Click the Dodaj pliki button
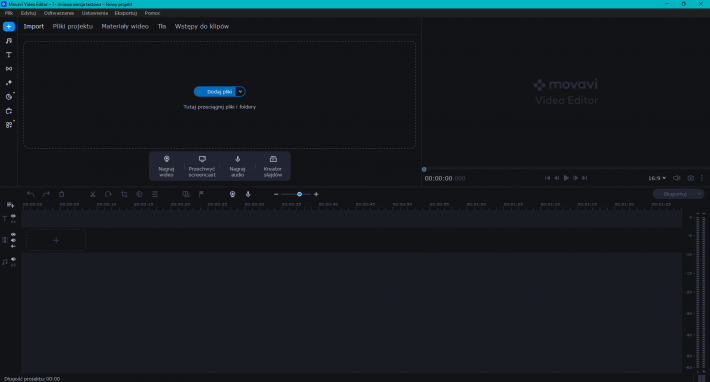The width and height of the screenshot is (710, 382). 215,92
